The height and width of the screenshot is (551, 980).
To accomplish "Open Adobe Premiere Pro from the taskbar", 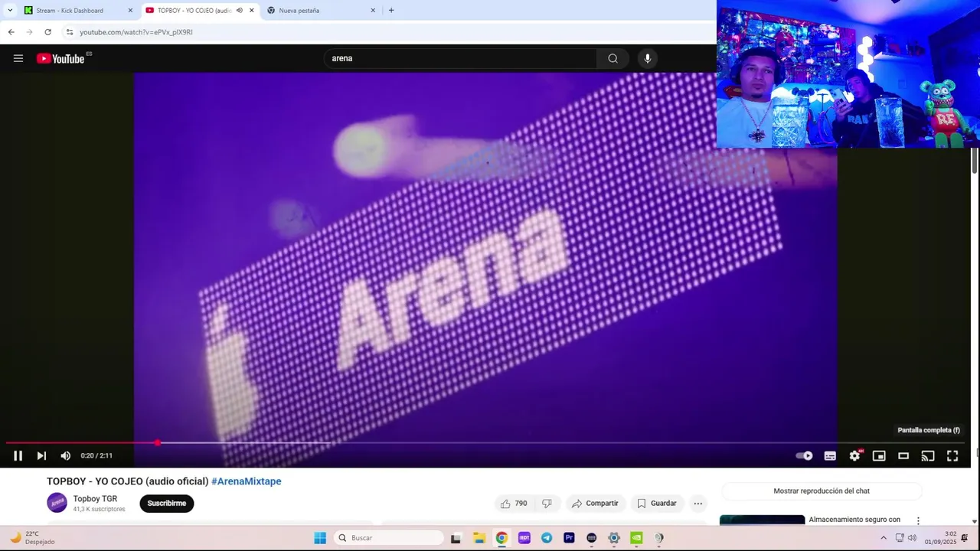I will coord(569,538).
